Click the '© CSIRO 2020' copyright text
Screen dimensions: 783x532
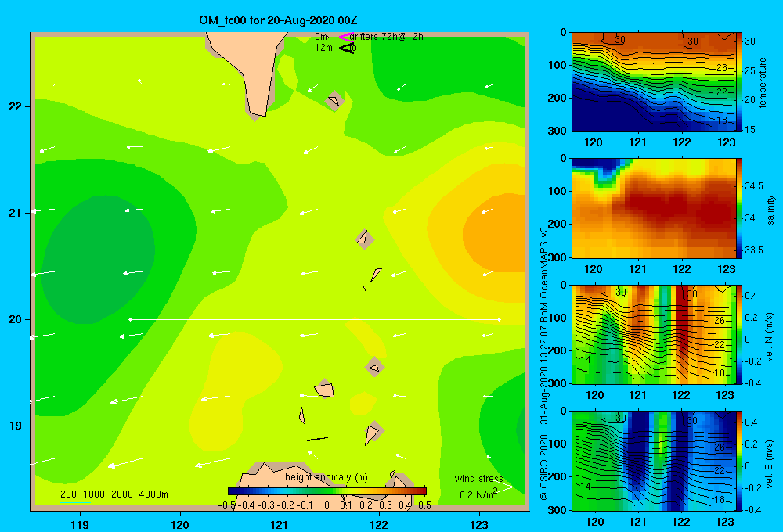coord(544,467)
